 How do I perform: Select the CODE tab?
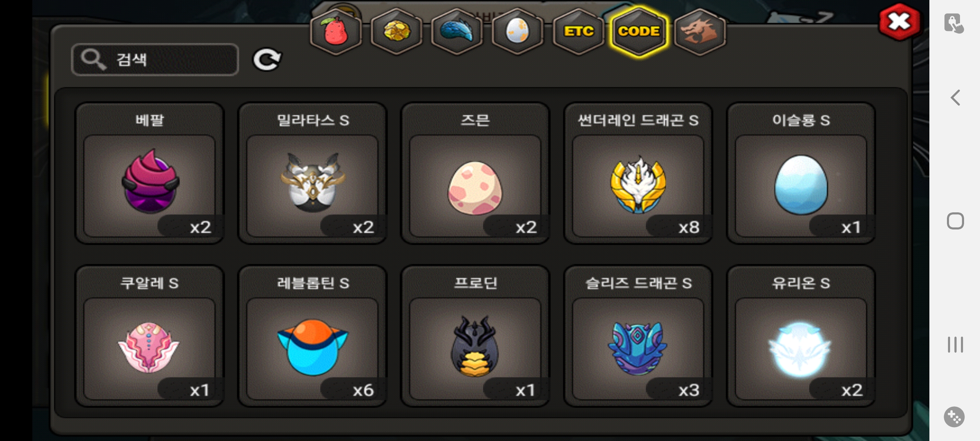[639, 31]
